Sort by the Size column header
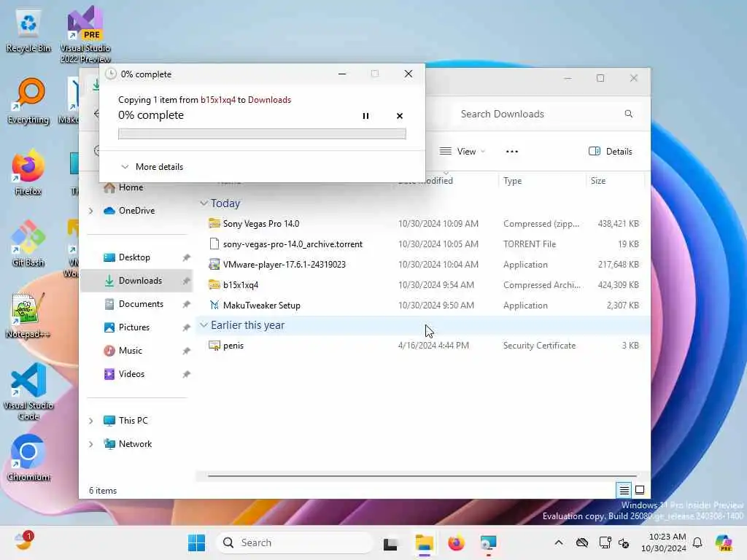The height and width of the screenshot is (560, 747). tap(614, 181)
